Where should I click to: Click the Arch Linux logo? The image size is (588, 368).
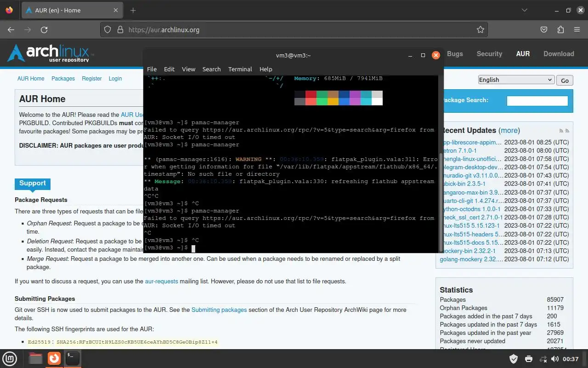(x=50, y=53)
